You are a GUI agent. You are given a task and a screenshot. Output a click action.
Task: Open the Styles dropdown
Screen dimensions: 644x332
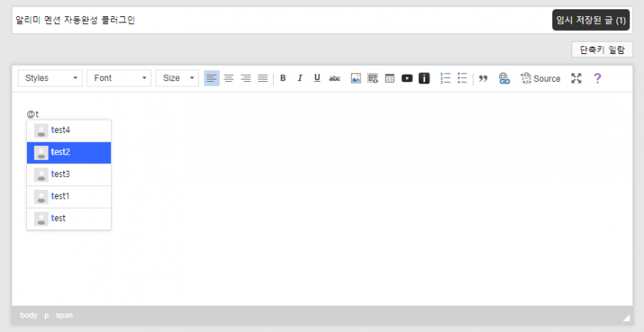point(50,78)
